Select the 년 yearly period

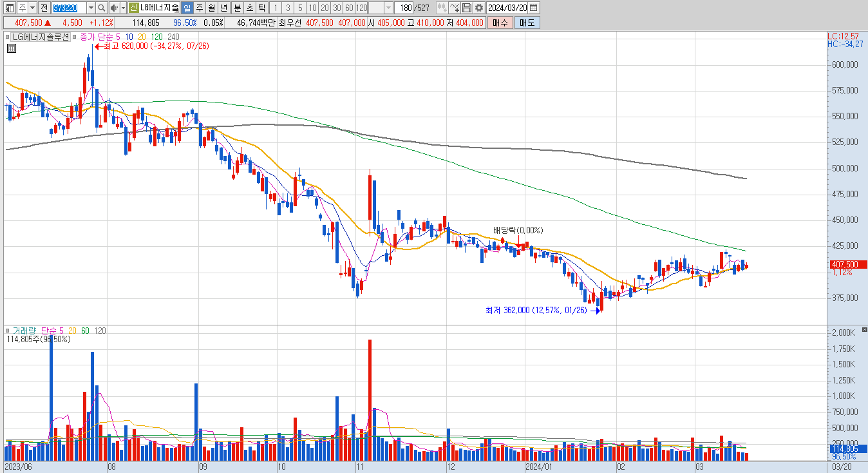click(223, 8)
